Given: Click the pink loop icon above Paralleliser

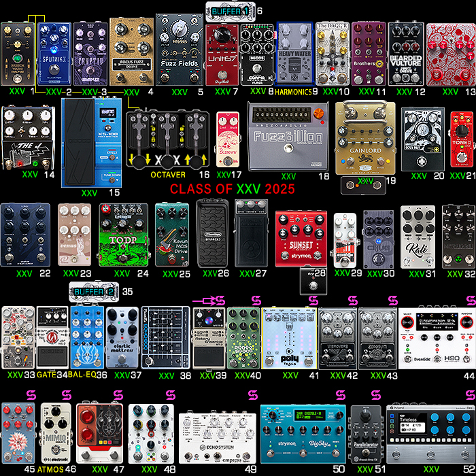Looking at the screenshot, I should coord(376,395).
